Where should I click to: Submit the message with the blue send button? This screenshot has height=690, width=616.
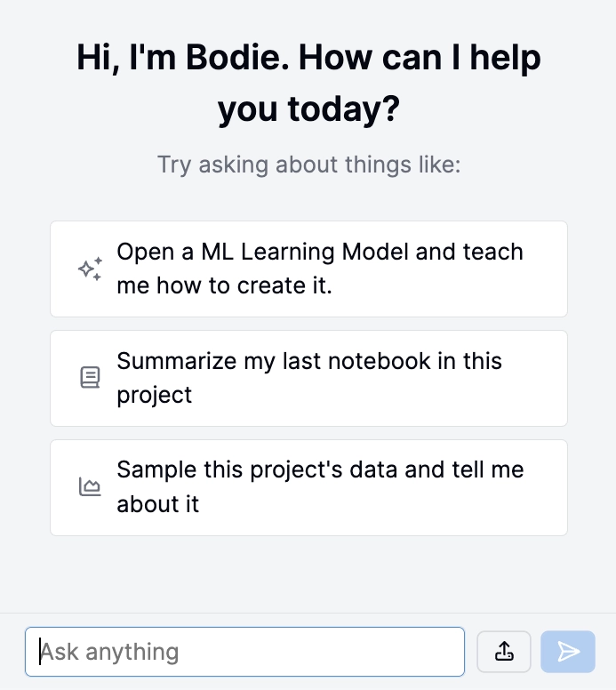tap(568, 651)
